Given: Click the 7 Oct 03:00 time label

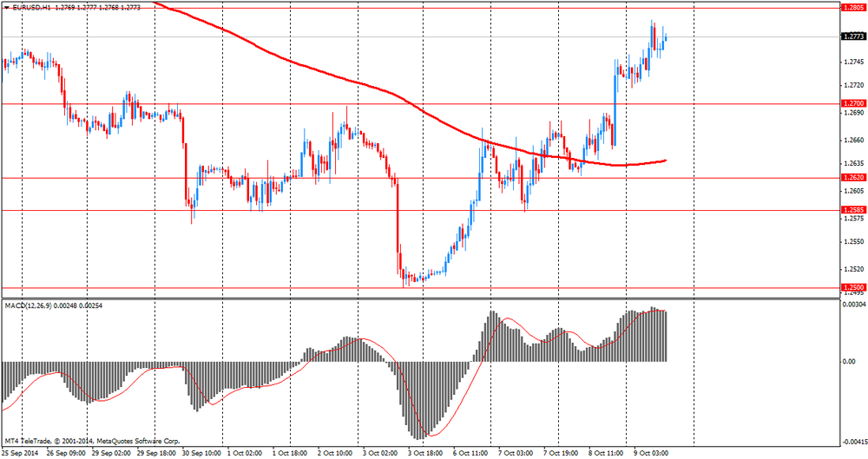Looking at the screenshot, I should pyautogui.click(x=516, y=453).
